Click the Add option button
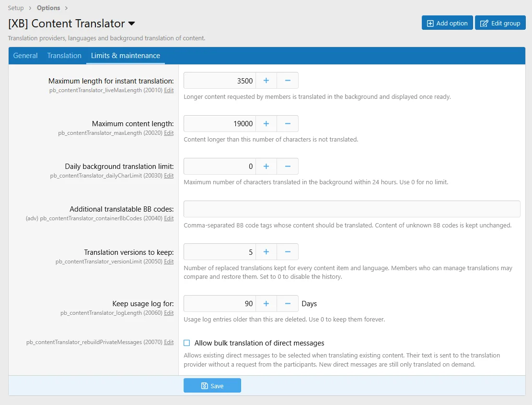Screen dimensions: 532x405 (x=447, y=23)
